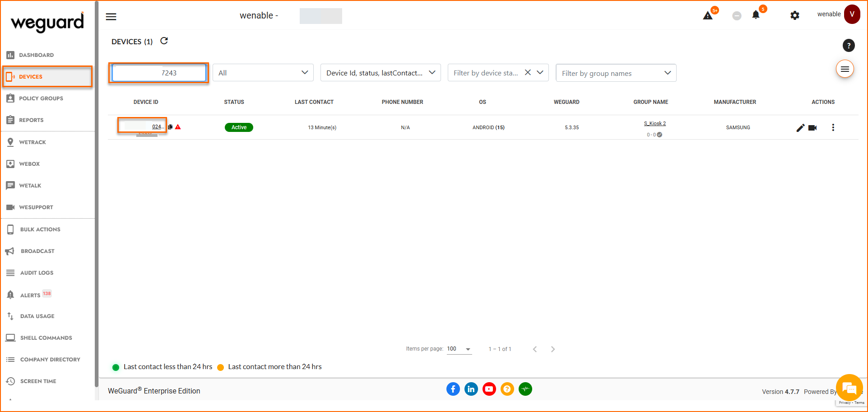Start remote video session for device

point(812,128)
